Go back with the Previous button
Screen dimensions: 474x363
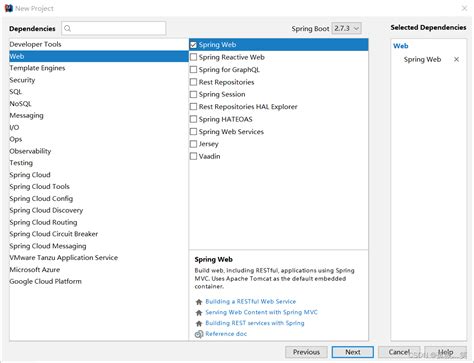[306, 352]
